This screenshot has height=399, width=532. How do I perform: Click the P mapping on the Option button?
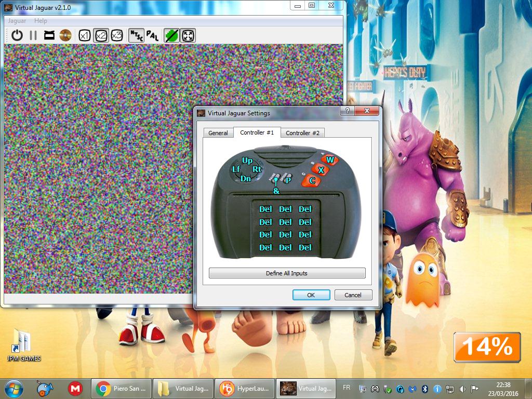tap(288, 180)
